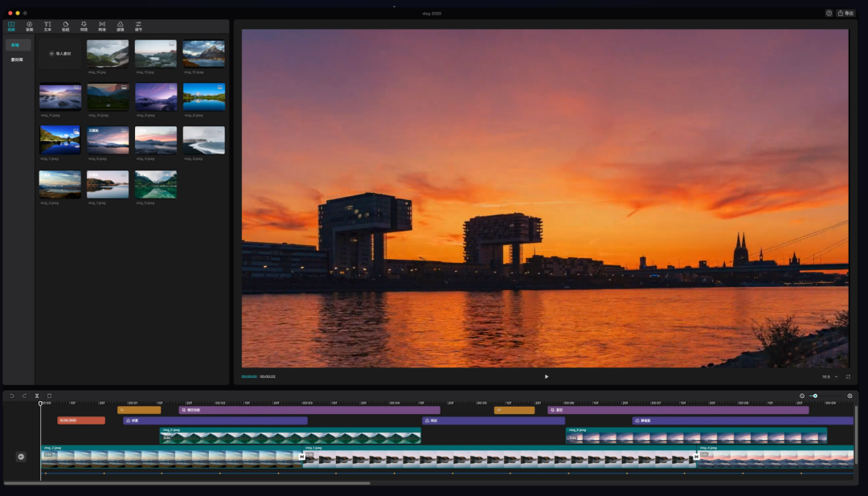The width and height of the screenshot is (868, 496).
Task: Open the 转场 (Transitions) panel icon
Action: 102,26
